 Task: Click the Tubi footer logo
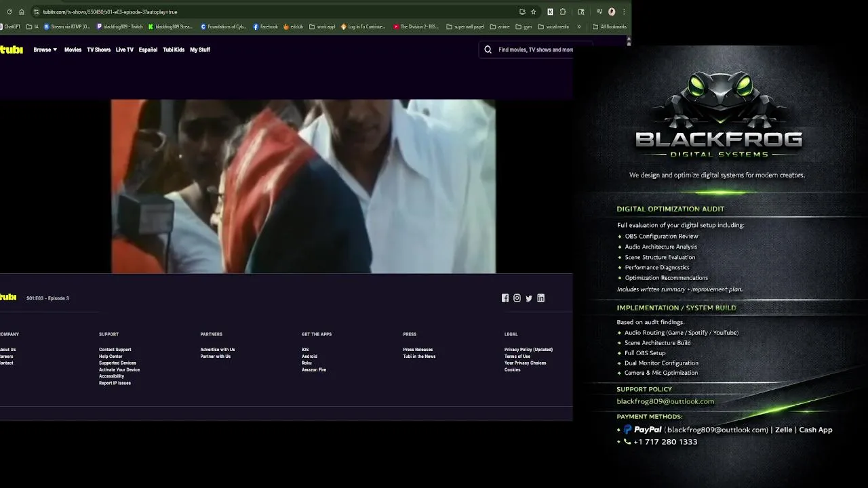click(8, 298)
